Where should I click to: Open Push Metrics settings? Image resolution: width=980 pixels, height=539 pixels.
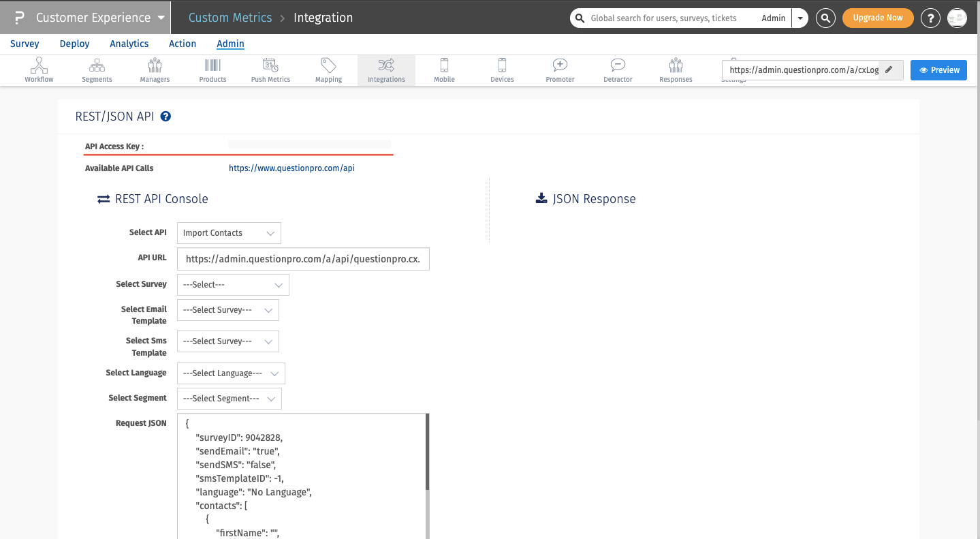tap(270, 70)
